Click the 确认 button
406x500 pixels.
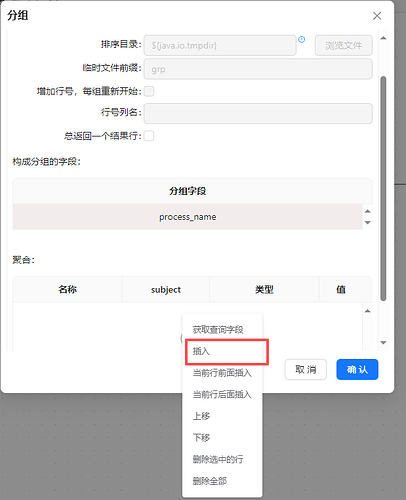click(x=357, y=369)
